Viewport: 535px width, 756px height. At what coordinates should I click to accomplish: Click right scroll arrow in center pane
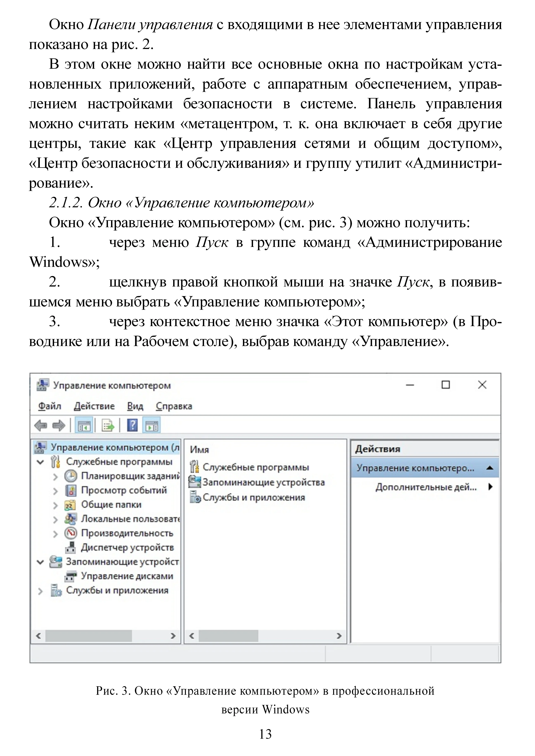coord(339,636)
